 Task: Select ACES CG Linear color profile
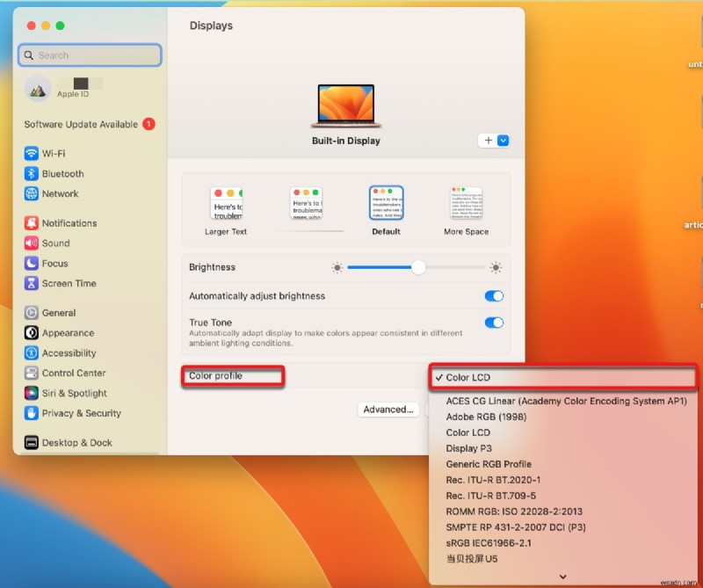click(x=566, y=401)
